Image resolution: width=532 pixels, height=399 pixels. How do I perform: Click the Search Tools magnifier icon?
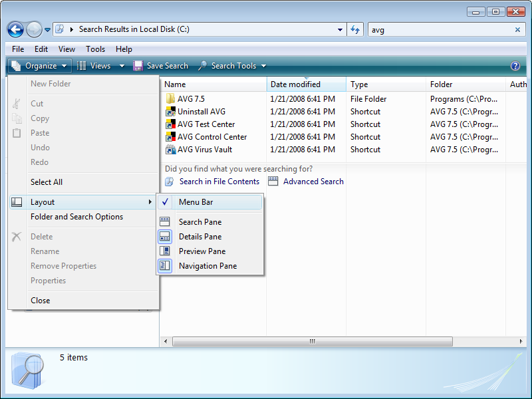click(203, 66)
